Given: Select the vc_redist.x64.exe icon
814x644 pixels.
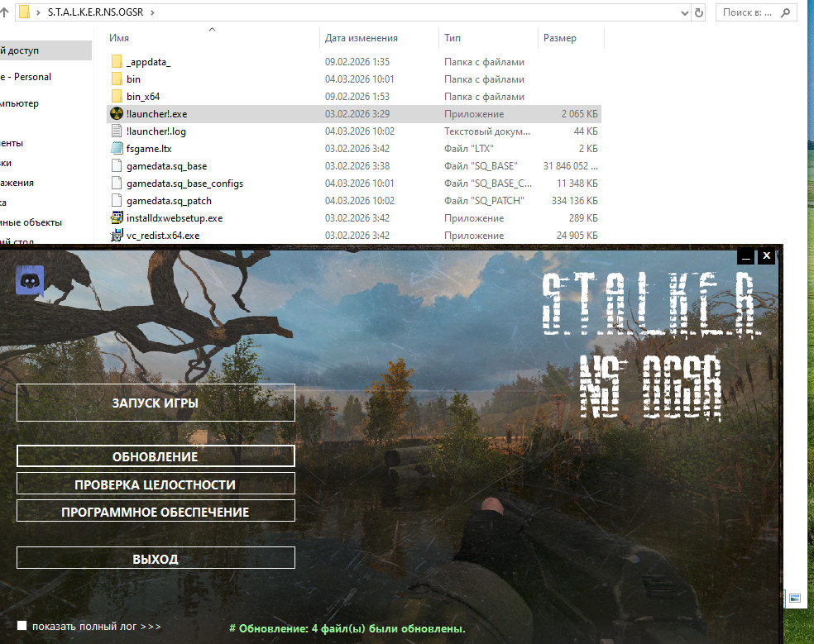Looking at the screenshot, I should [117, 236].
